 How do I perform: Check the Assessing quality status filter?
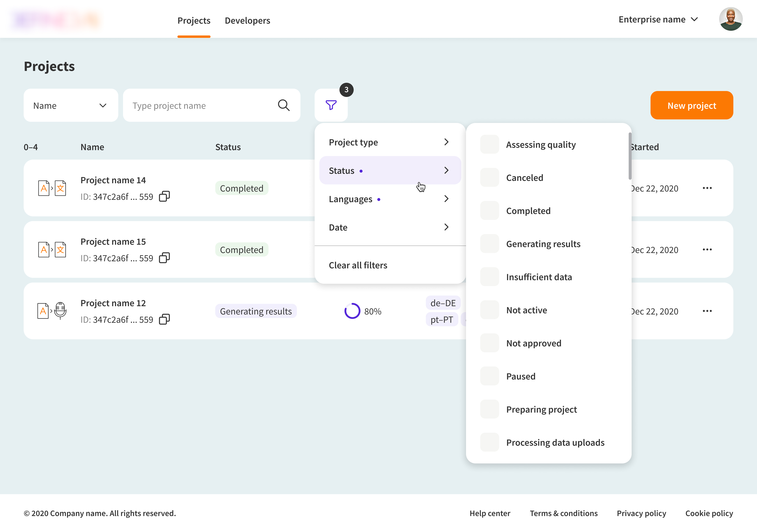tap(489, 144)
